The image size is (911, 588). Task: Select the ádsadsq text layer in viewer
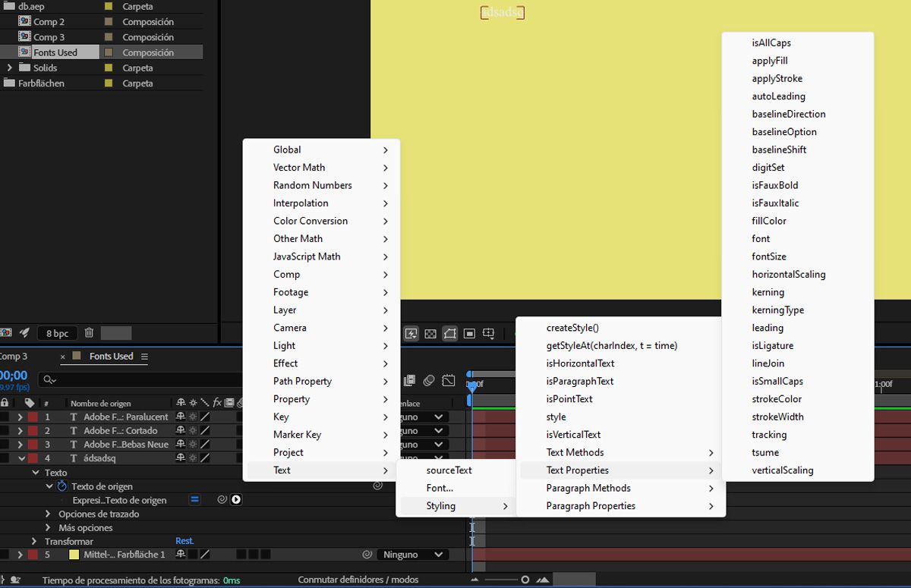click(x=502, y=12)
